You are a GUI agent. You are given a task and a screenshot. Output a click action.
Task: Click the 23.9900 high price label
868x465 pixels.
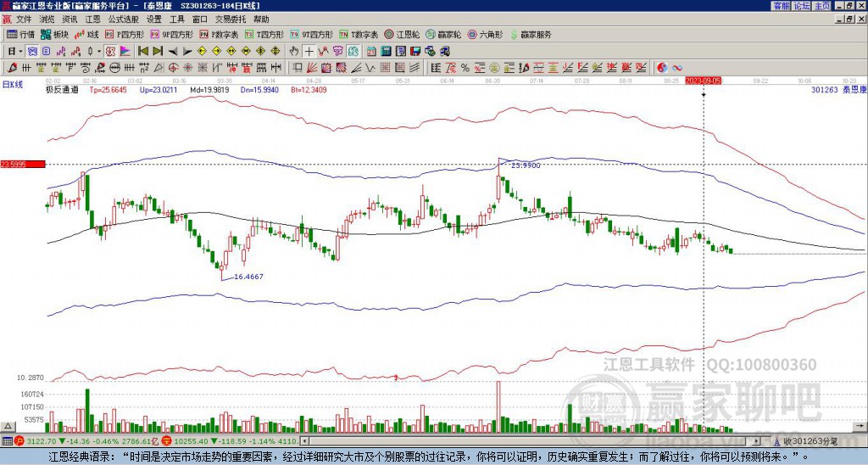tap(526, 165)
